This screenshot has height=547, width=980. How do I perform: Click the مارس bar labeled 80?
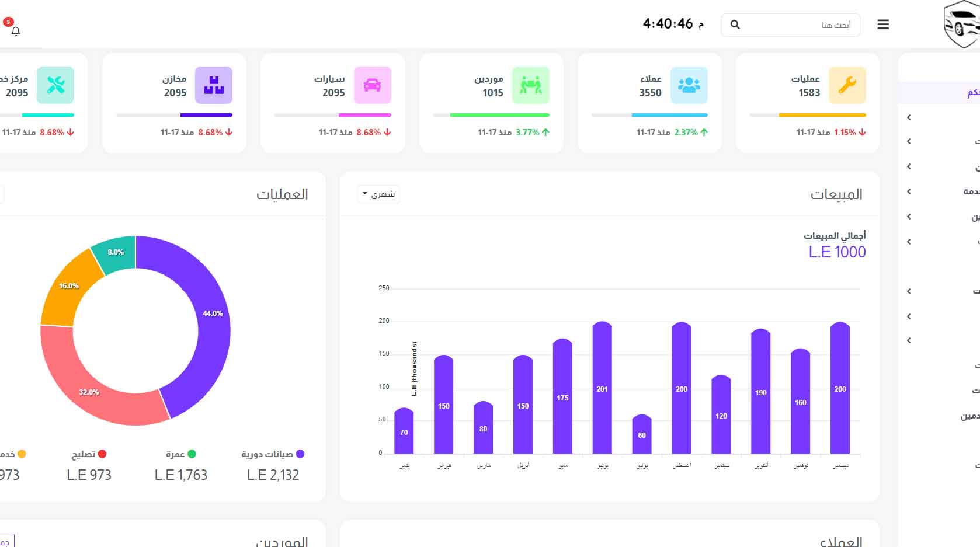pyautogui.click(x=483, y=427)
